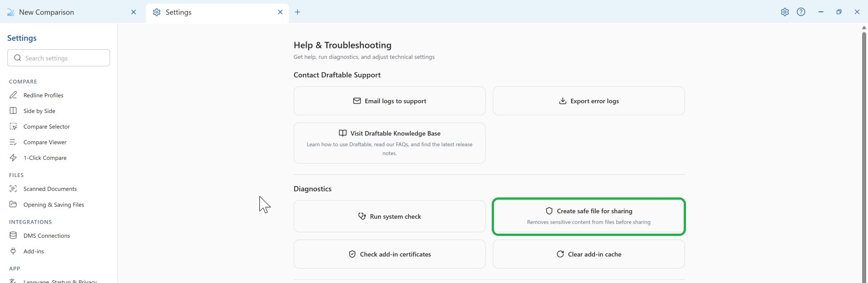
Task: Click the INTEGRATIONS section label
Action: [x=30, y=222]
